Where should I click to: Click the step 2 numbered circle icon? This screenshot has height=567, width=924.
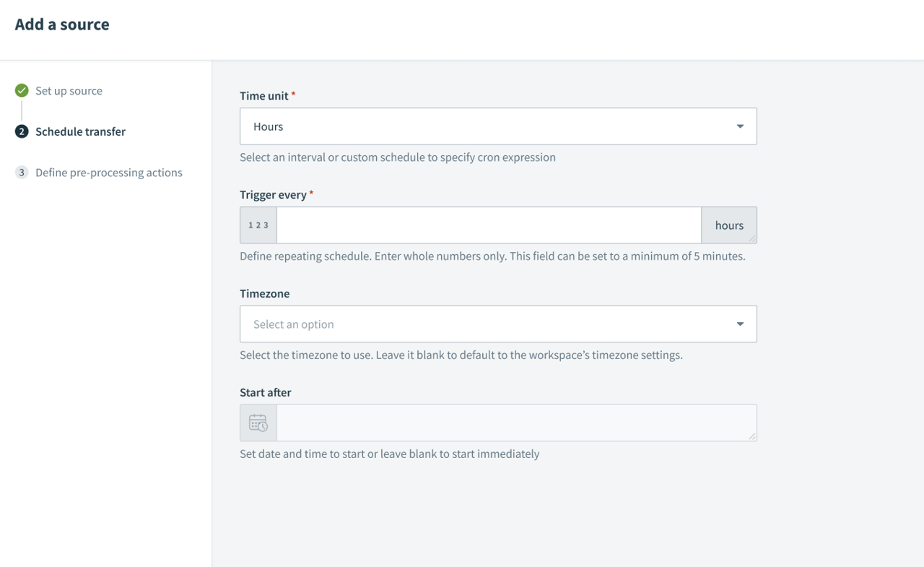point(21,131)
